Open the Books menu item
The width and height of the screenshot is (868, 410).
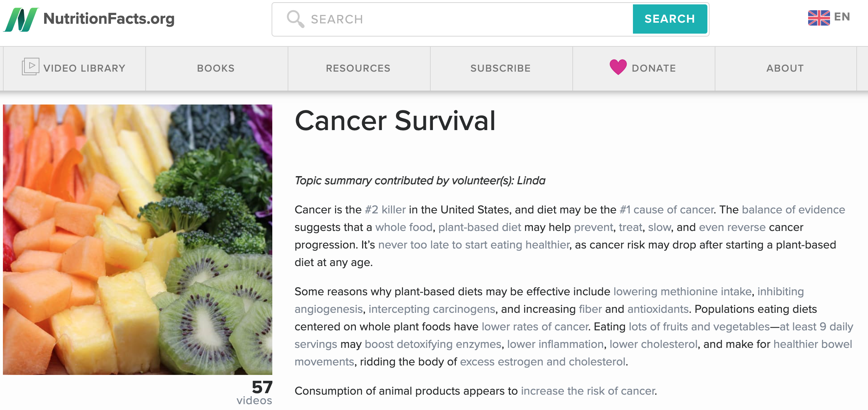pos(216,68)
